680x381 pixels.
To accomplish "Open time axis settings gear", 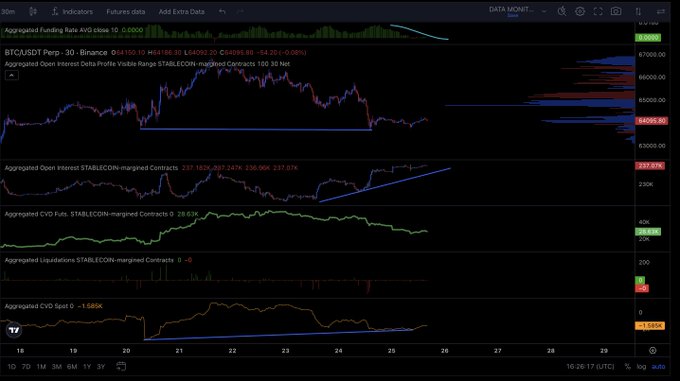I will (653, 350).
